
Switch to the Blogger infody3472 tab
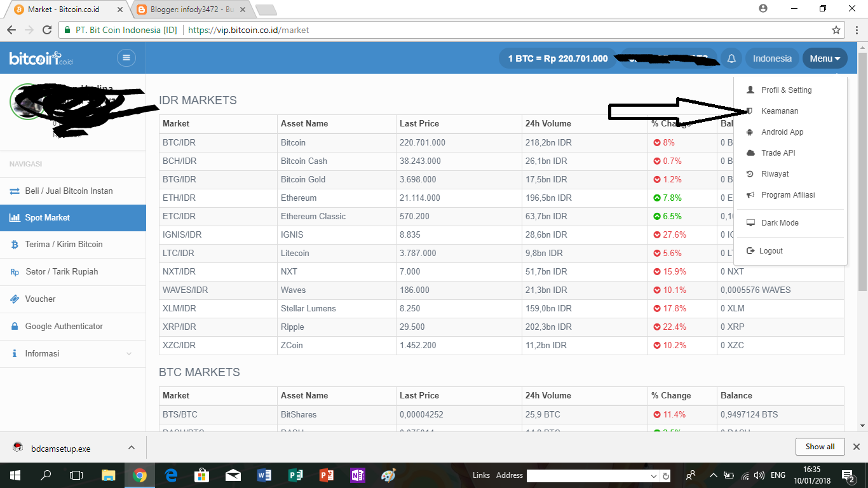point(193,10)
